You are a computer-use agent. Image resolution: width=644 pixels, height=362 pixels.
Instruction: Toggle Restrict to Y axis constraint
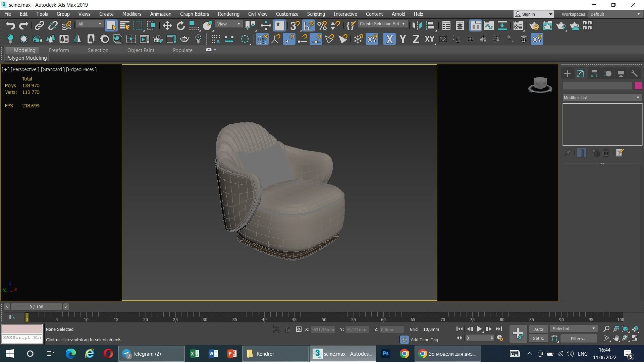point(403,39)
